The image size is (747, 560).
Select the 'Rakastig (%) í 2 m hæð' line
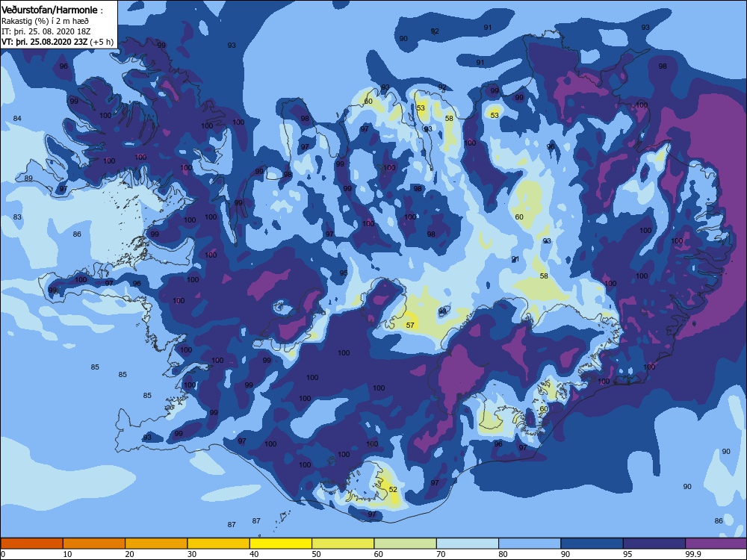pos(45,21)
